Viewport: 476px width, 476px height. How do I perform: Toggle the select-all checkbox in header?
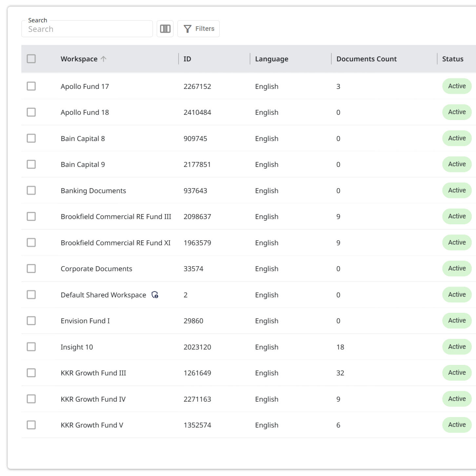[31, 59]
